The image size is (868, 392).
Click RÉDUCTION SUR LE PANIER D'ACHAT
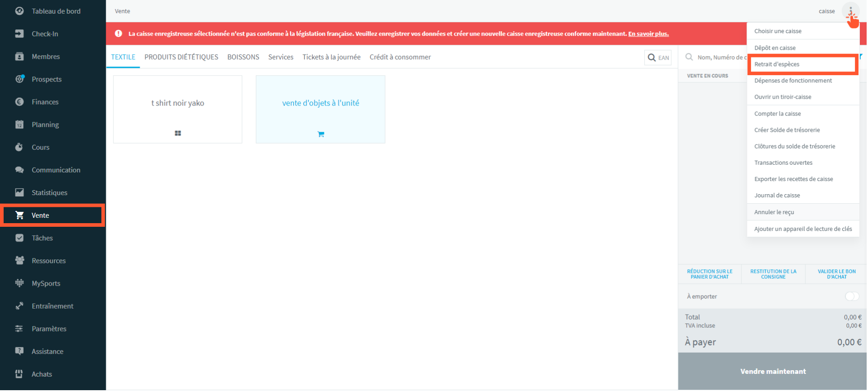710,274
